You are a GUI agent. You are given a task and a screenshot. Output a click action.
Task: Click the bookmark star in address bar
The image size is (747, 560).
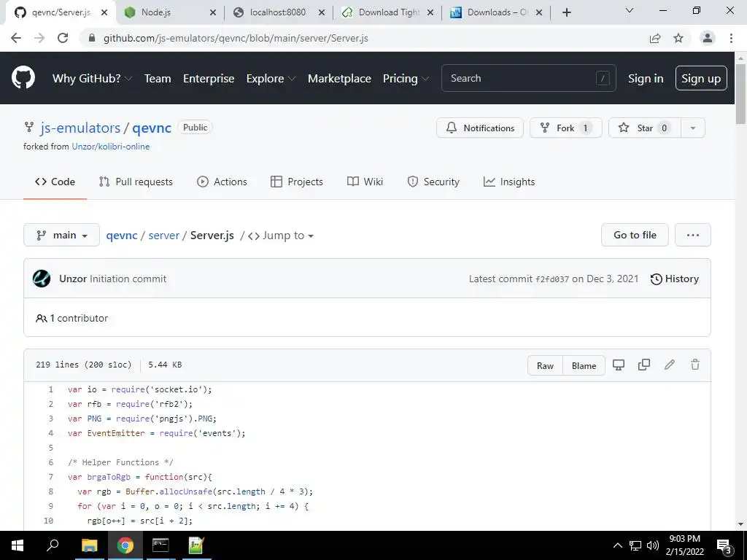coord(678,38)
